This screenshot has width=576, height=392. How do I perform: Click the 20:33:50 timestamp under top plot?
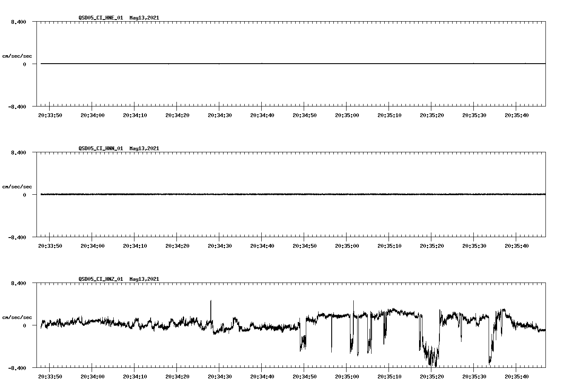point(50,114)
